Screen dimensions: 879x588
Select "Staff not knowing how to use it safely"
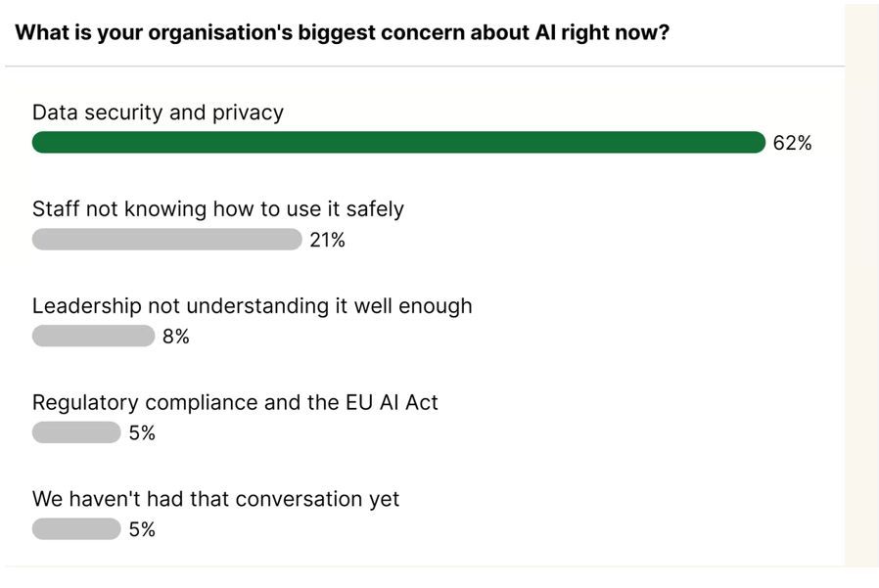[217, 208]
